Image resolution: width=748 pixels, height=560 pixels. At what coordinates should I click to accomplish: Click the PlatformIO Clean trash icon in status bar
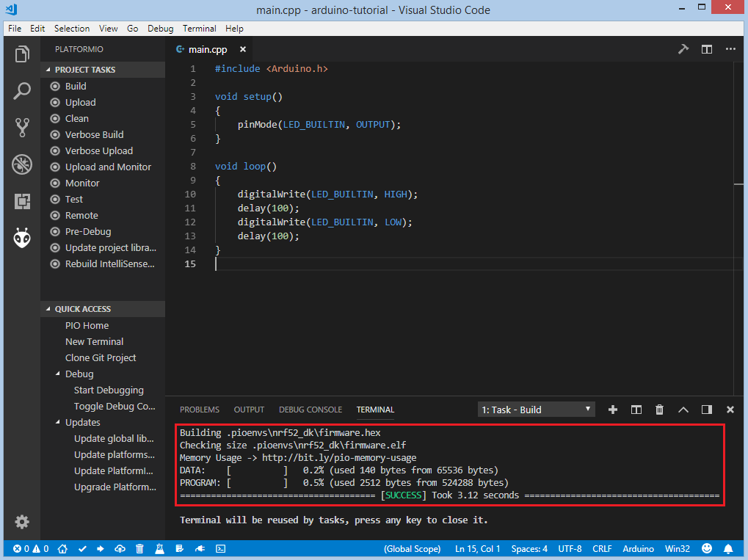(x=139, y=549)
